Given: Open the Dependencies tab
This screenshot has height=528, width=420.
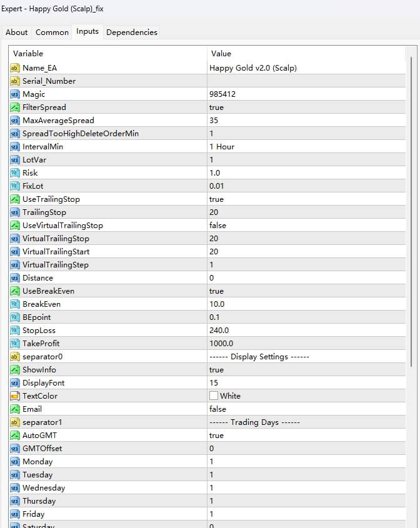Looking at the screenshot, I should pos(132,32).
